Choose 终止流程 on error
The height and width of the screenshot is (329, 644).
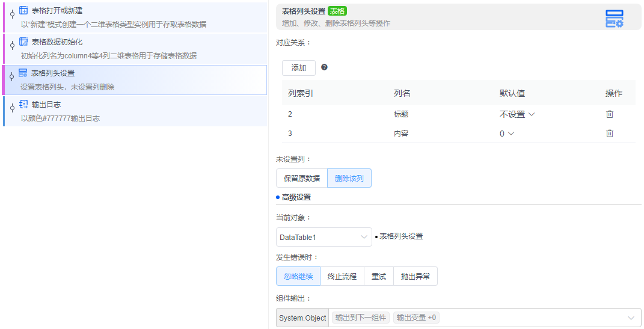[342, 277]
